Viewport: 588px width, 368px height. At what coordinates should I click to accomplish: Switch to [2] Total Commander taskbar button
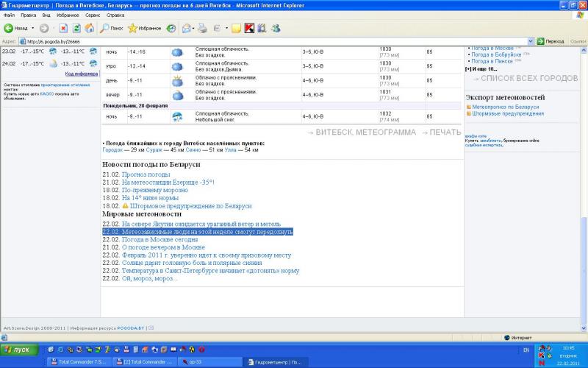tap(145, 362)
